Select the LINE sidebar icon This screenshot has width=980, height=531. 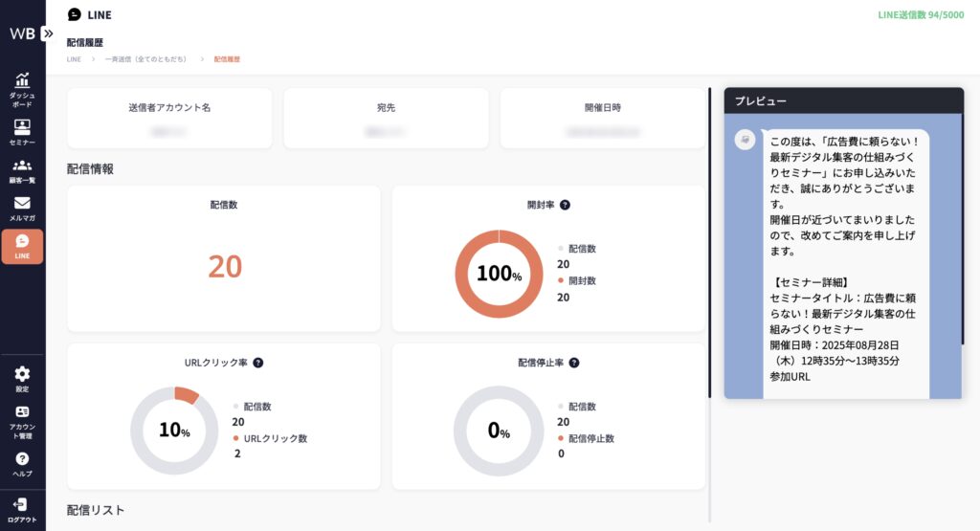pos(22,246)
